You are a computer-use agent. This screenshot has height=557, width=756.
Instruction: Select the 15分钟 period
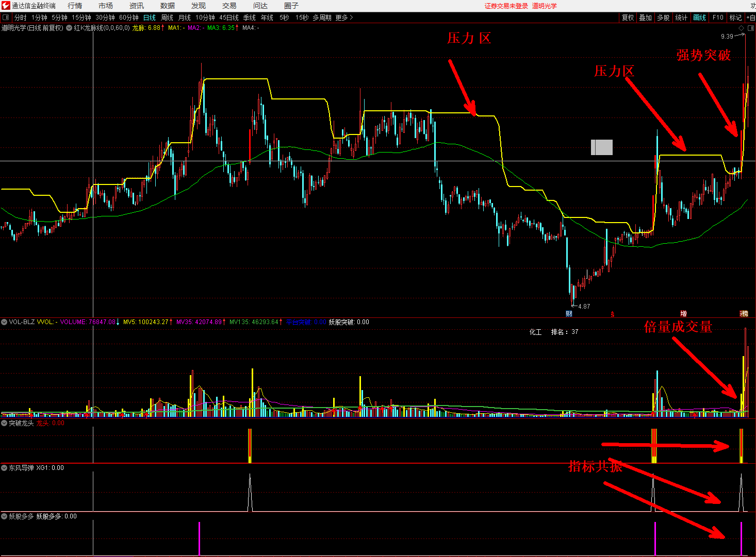point(81,18)
